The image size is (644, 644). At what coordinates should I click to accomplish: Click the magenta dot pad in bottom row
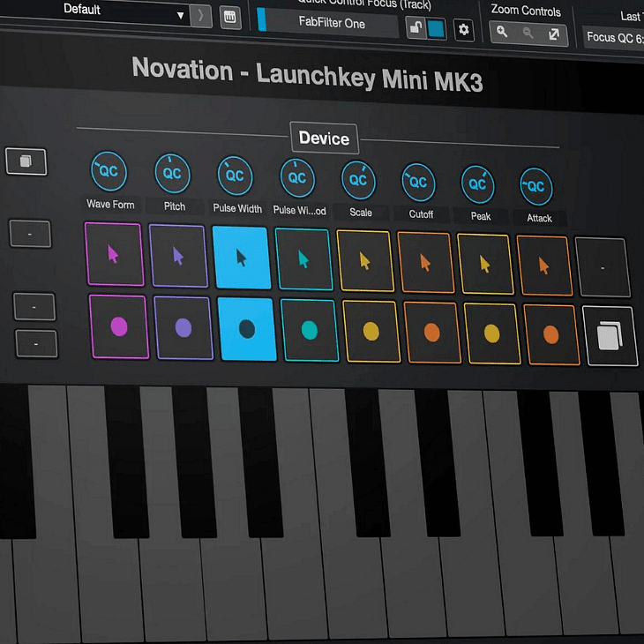(x=119, y=327)
